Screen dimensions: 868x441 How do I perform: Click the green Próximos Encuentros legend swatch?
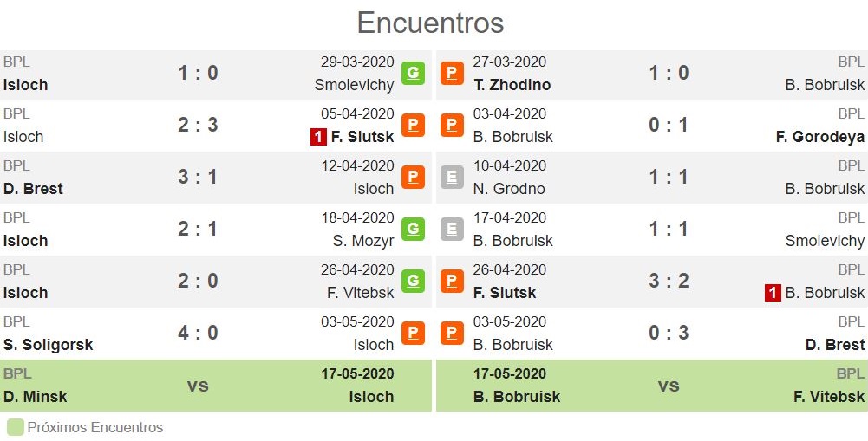16,428
